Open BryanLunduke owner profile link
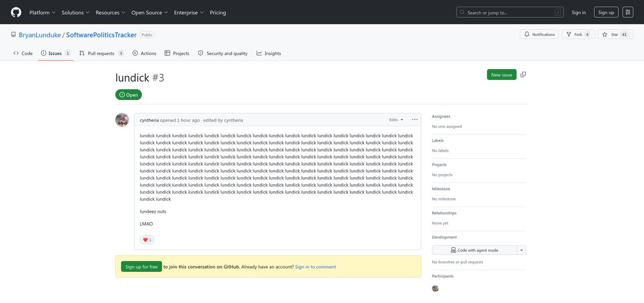The height and width of the screenshot is (303, 644). 40,35
